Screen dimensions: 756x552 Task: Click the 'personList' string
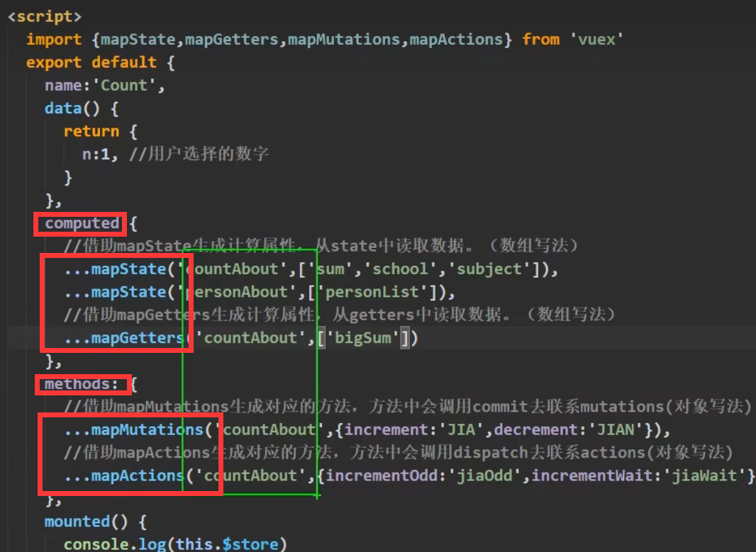coord(372,292)
